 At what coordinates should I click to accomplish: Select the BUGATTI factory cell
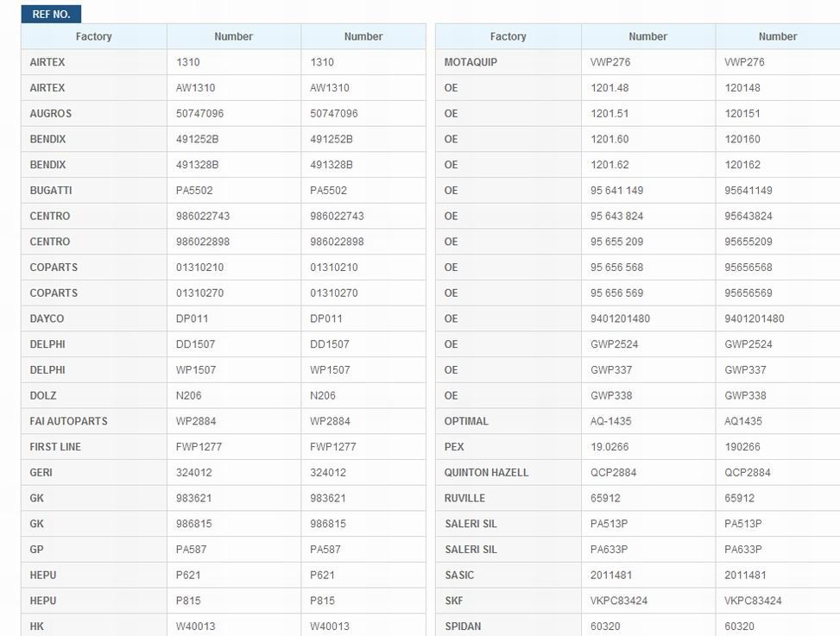click(94, 191)
